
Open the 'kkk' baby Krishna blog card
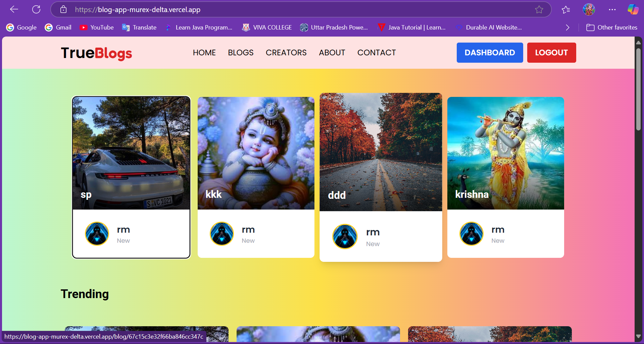256,177
